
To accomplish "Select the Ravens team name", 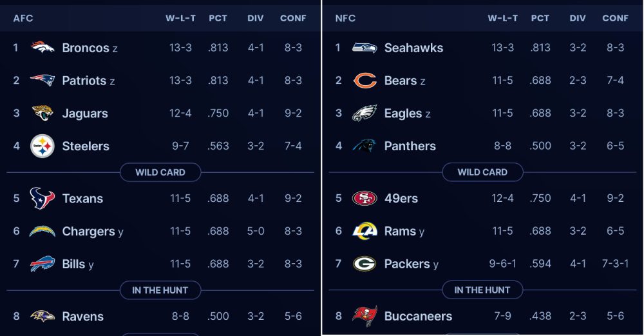I will (82, 316).
